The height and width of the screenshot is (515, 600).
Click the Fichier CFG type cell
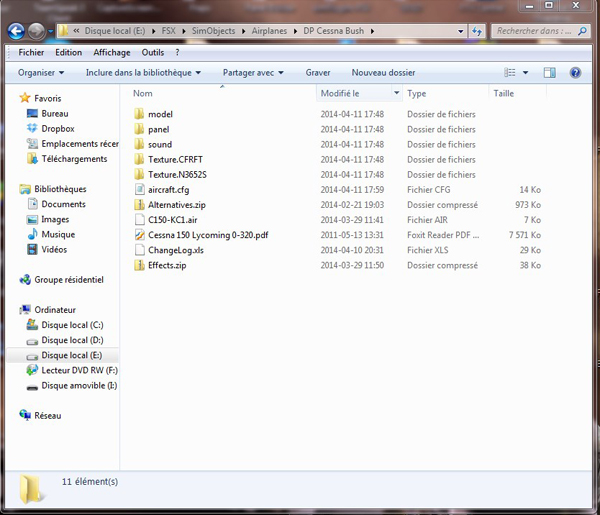(429, 189)
